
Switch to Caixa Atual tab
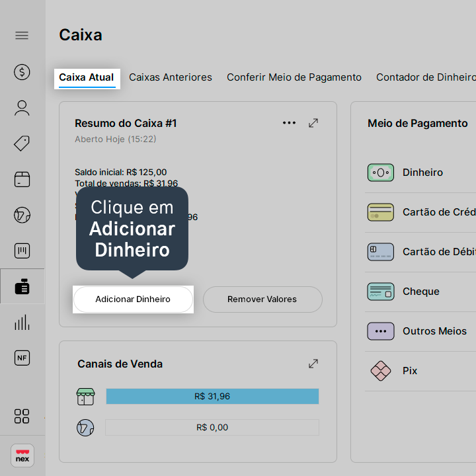point(87,77)
